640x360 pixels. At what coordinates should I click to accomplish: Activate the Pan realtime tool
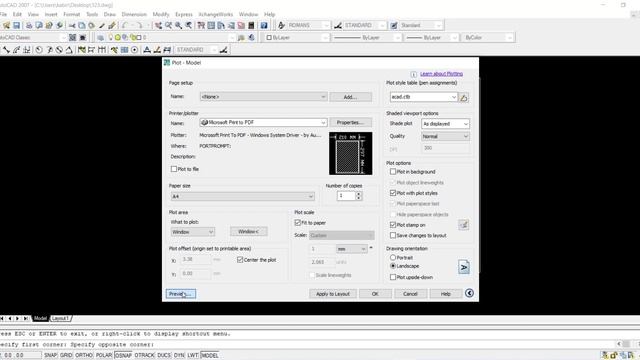point(158,25)
